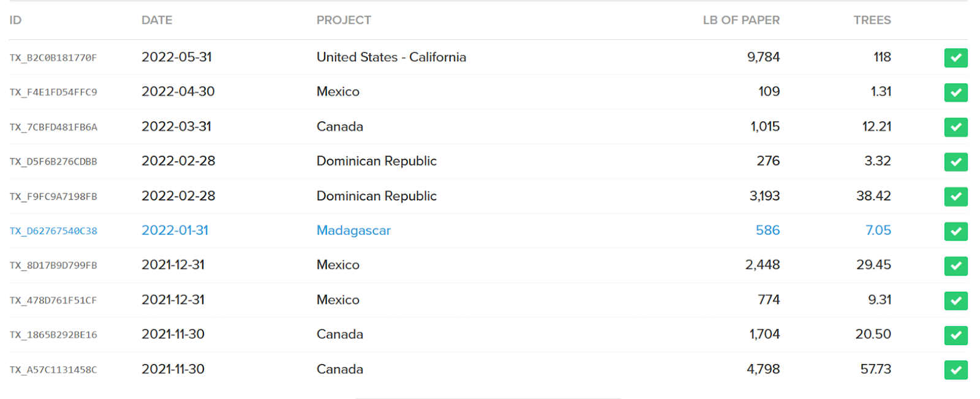Click green checkmark for TX_D5F6B276CDBB row

pos(956,162)
